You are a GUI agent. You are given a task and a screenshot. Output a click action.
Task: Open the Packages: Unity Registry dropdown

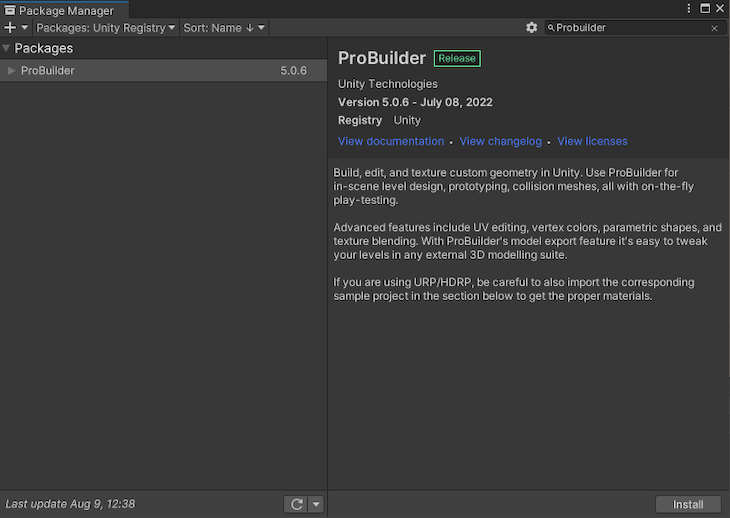pyautogui.click(x=106, y=28)
